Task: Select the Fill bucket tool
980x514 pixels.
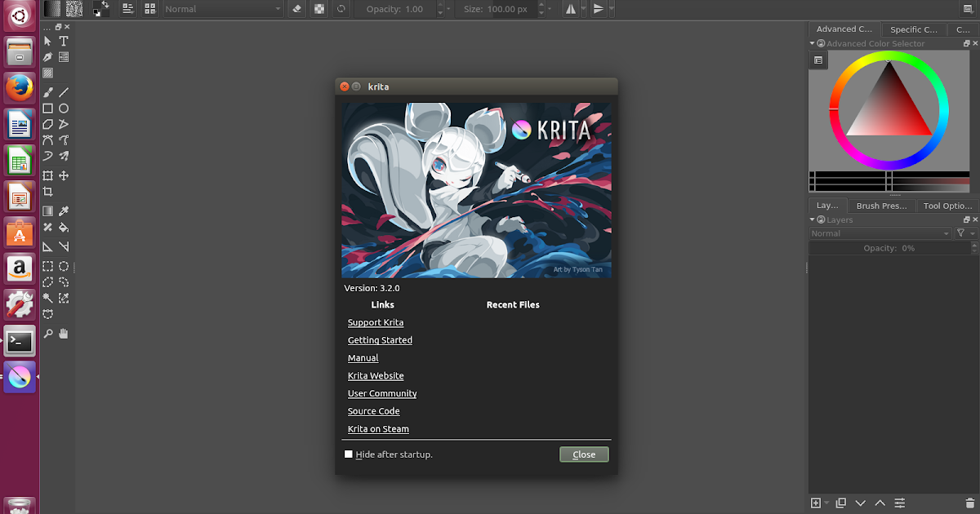Action: 64,228
